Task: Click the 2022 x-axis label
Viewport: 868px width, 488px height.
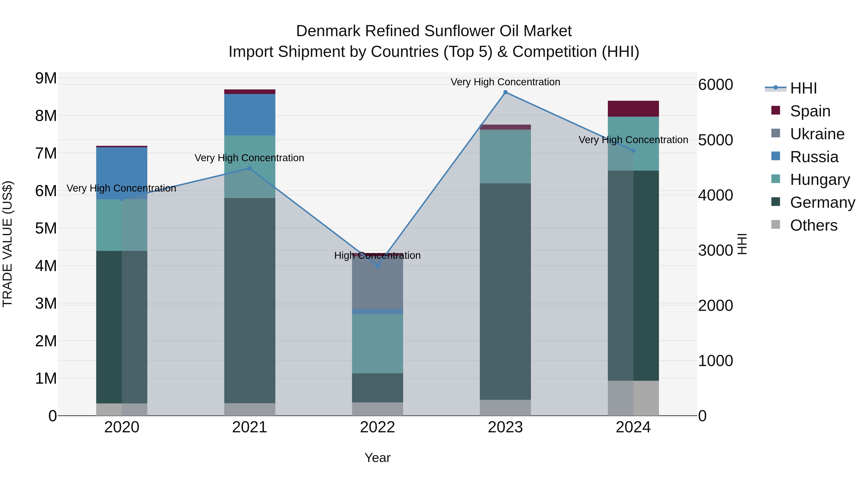Action: coord(377,427)
